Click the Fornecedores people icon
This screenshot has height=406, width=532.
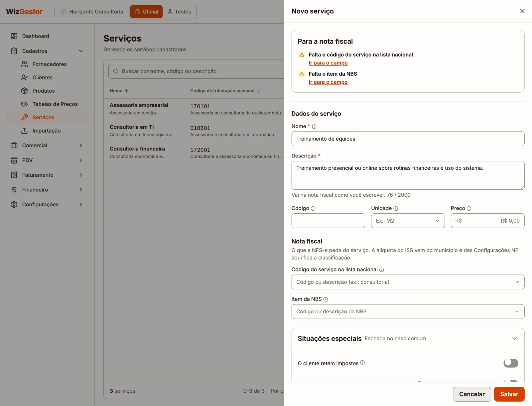(x=24, y=64)
